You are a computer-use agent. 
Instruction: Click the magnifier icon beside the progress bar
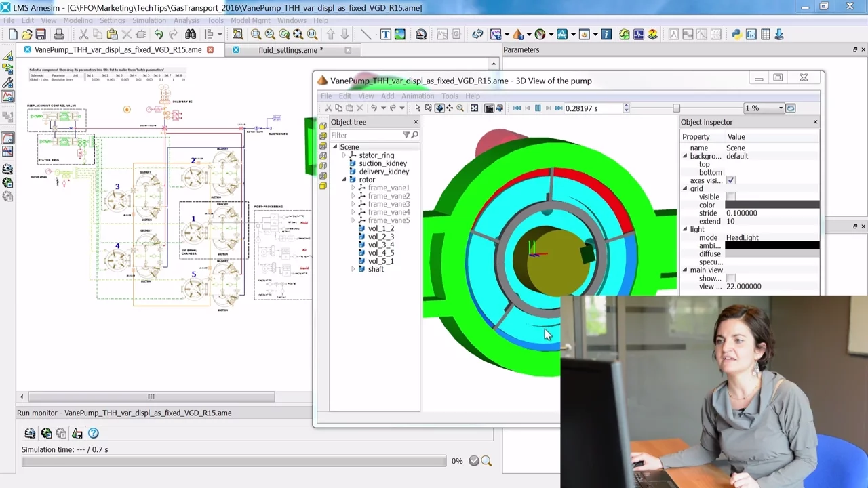point(486,461)
